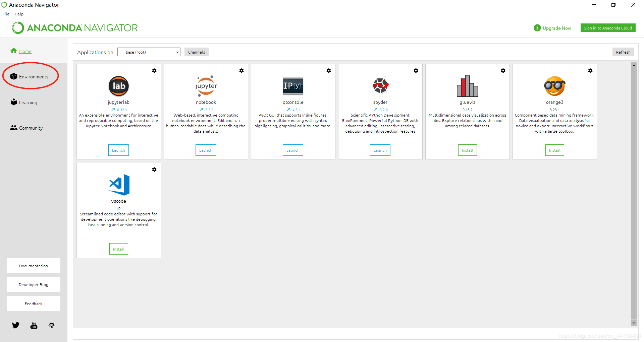Click the Applications on label
The image size is (644, 342).
point(95,52)
